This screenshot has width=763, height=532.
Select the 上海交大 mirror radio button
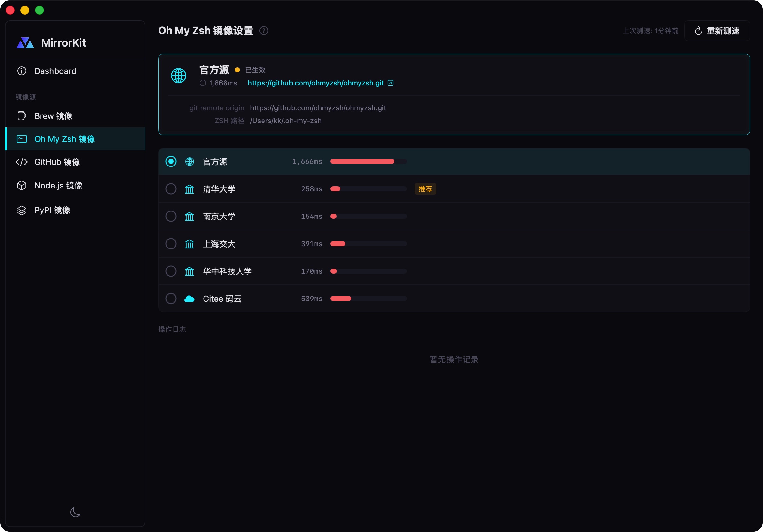(x=171, y=244)
